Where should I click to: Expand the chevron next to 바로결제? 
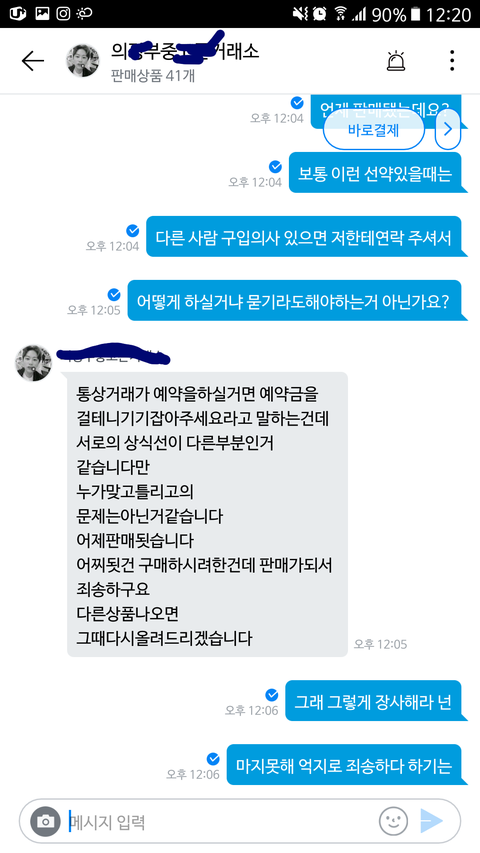[448, 129]
